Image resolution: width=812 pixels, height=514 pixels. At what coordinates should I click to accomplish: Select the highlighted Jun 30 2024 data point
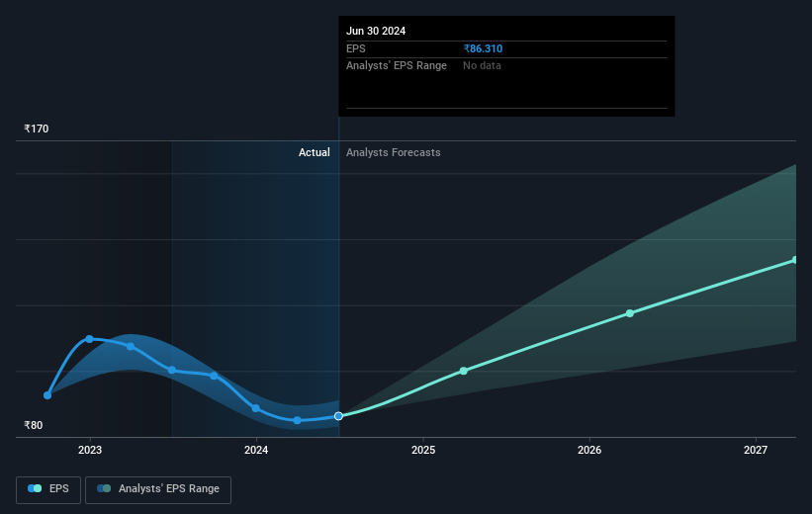point(338,416)
